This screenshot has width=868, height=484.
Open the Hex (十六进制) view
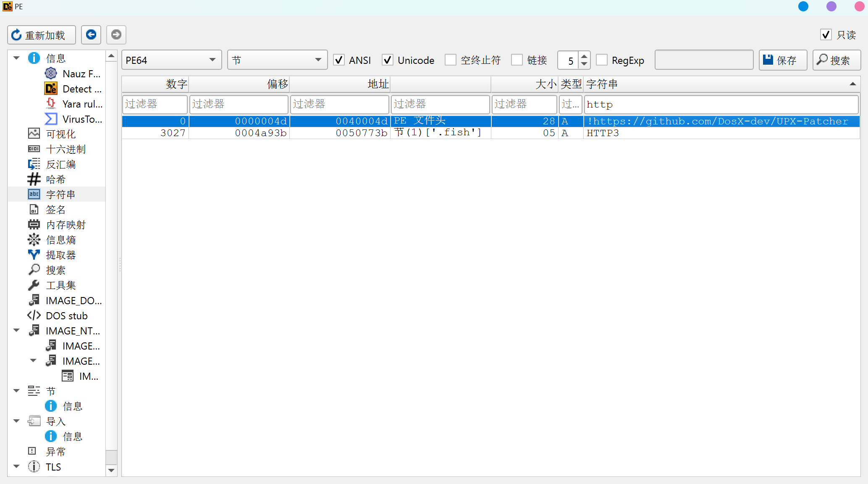[66, 150]
